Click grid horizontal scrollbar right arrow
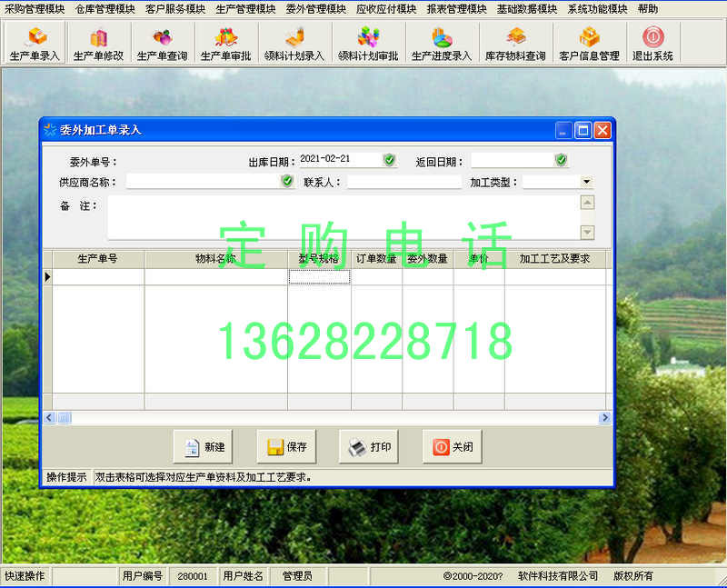 (x=604, y=418)
